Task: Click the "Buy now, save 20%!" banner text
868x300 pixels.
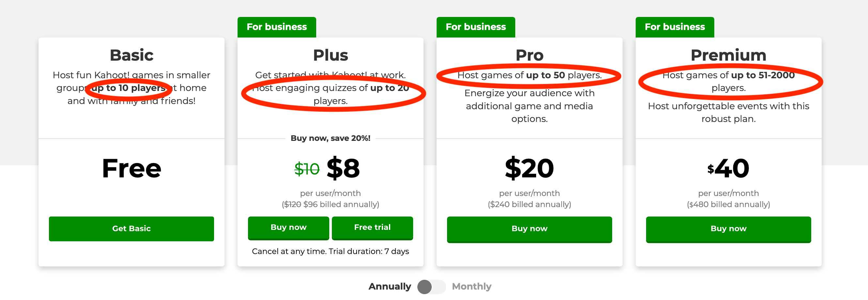Action: point(330,138)
